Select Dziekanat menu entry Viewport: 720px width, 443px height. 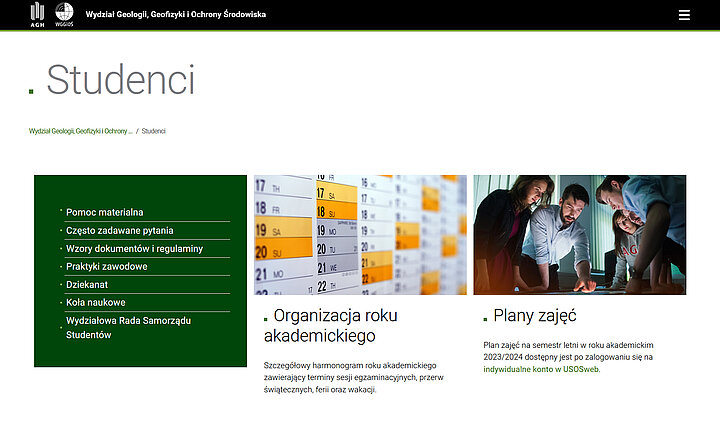coord(87,285)
